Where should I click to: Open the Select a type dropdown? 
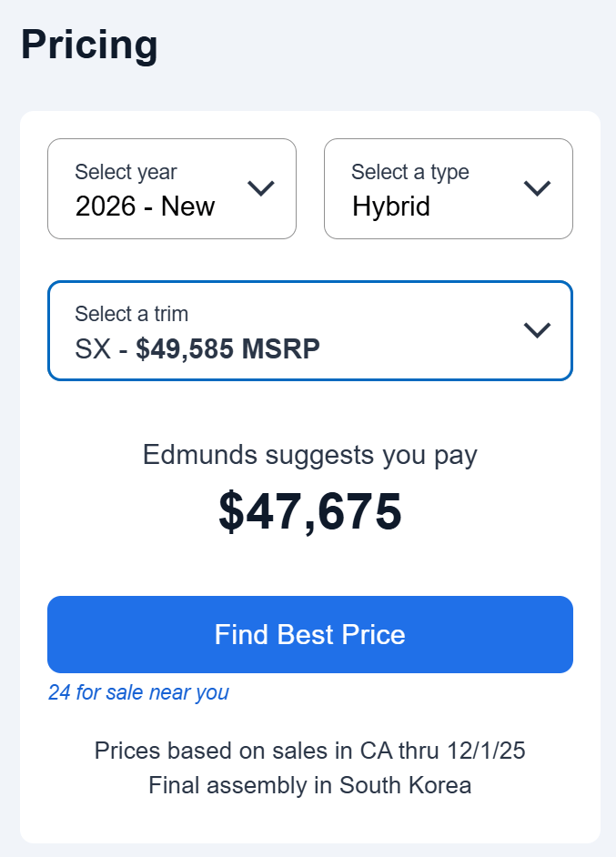(448, 189)
